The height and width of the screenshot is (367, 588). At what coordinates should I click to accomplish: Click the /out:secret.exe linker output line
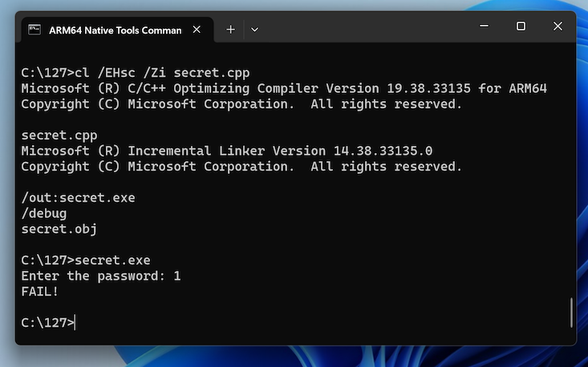click(78, 198)
